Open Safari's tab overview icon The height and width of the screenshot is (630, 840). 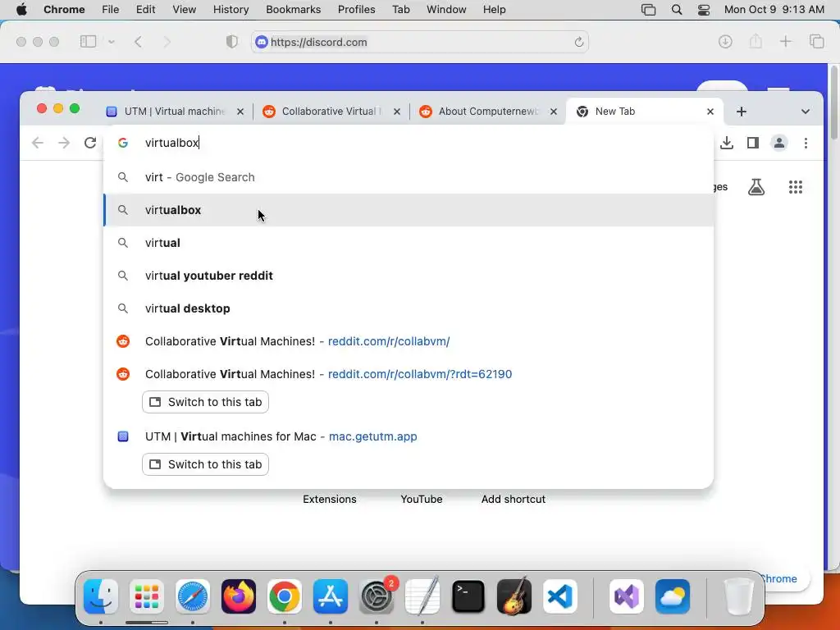[816, 41]
